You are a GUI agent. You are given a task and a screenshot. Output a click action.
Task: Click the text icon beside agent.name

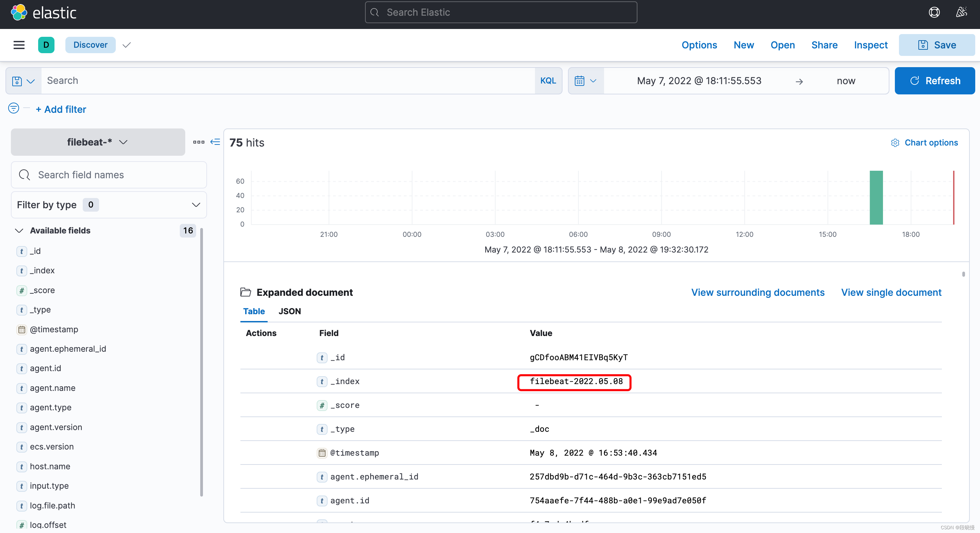point(22,388)
